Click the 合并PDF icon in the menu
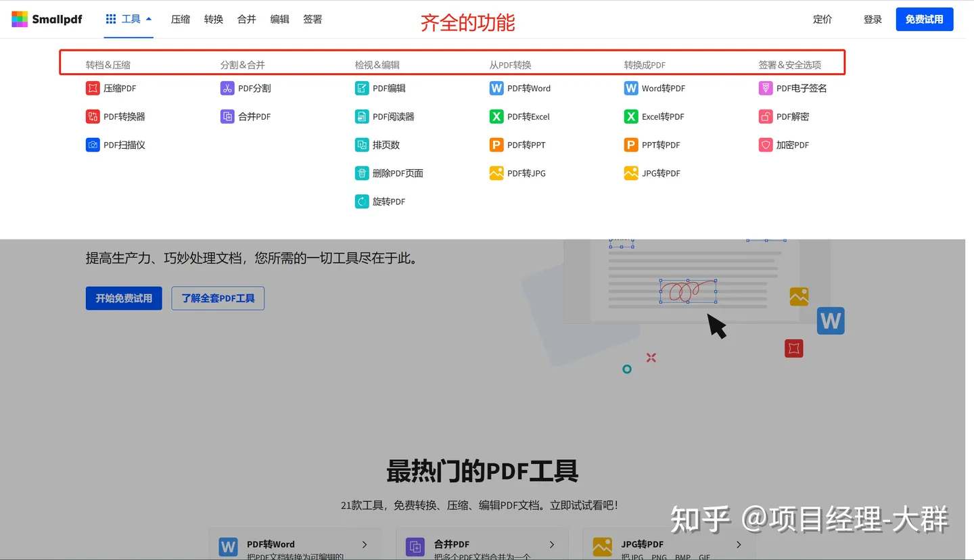 pos(227,116)
